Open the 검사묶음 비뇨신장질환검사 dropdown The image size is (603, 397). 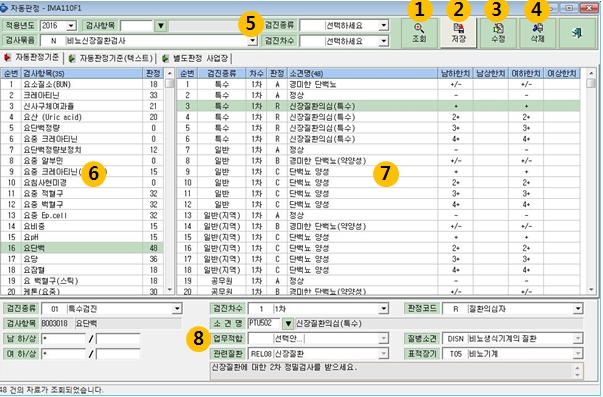(x=252, y=41)
